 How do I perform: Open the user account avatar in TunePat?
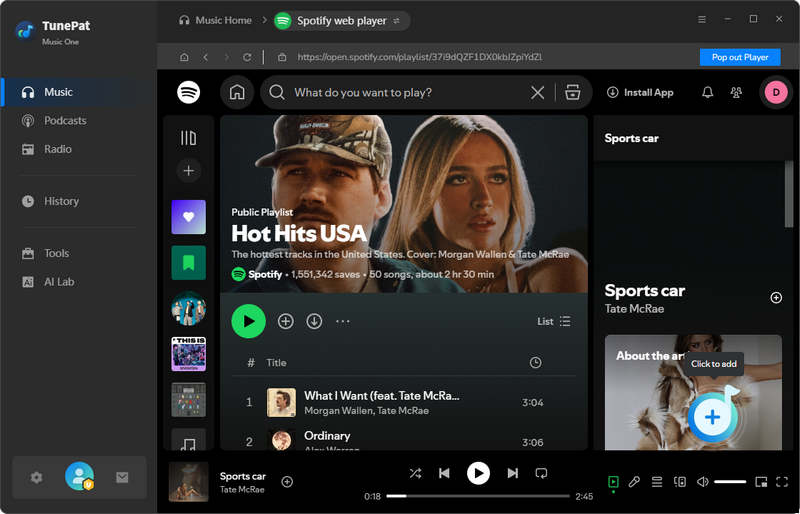(x=79, y=476)
